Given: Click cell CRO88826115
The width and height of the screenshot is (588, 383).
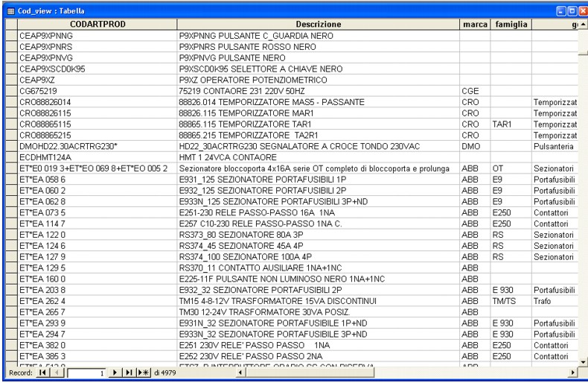Looking at the screenshot, I should pos(98,113).
